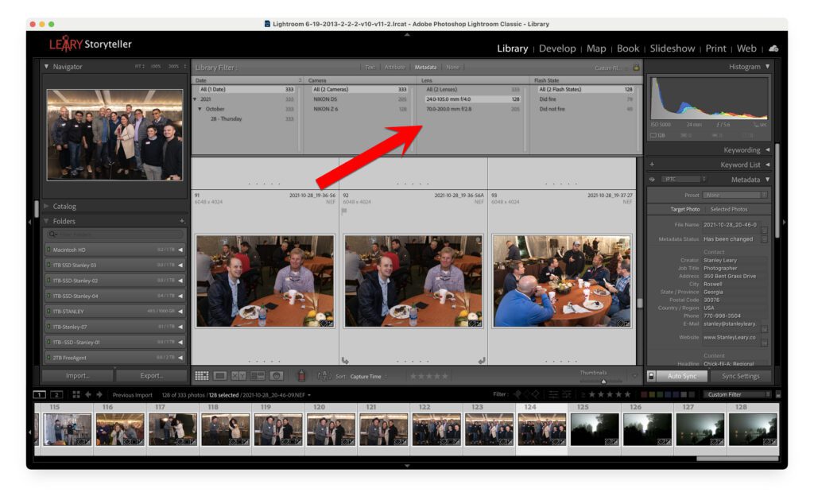814x504 pixels.
Task: Expand the Keyword List panel
Action: 767,165
